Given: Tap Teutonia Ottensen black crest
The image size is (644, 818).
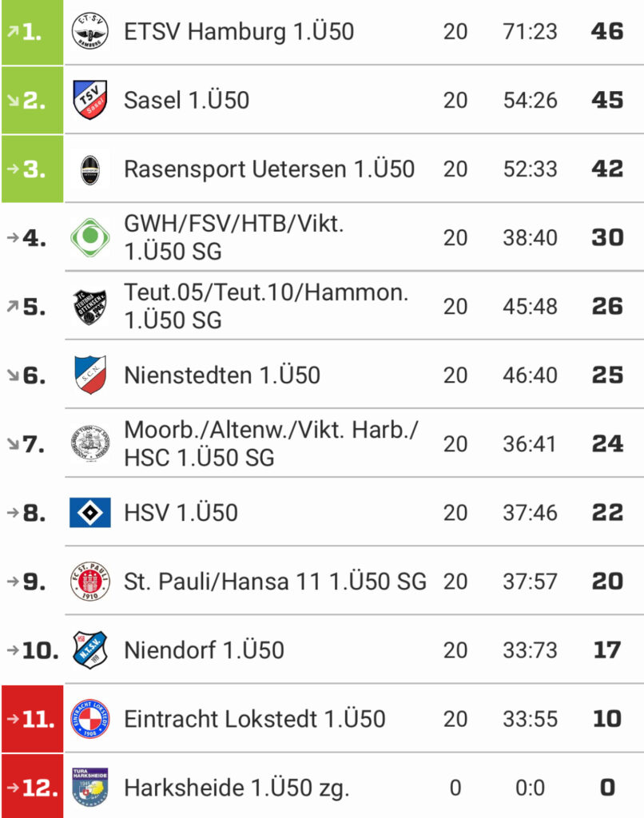Looking at the screenshot, I should (89, 306).
